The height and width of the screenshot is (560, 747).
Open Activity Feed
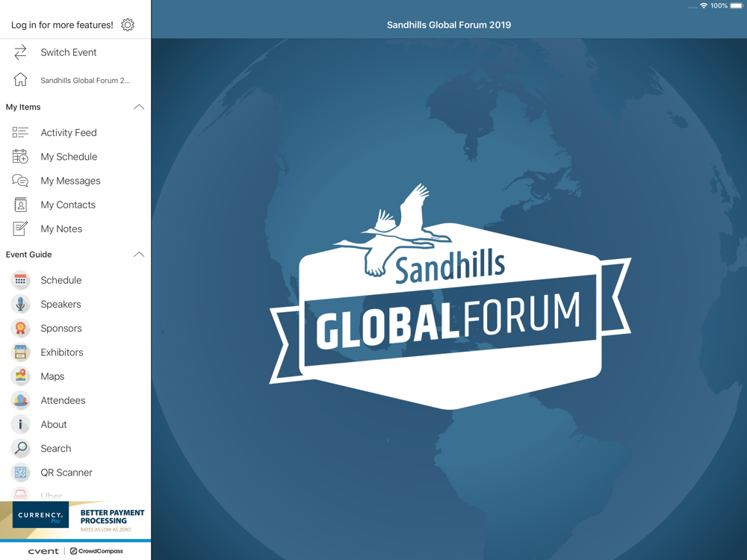75,132
